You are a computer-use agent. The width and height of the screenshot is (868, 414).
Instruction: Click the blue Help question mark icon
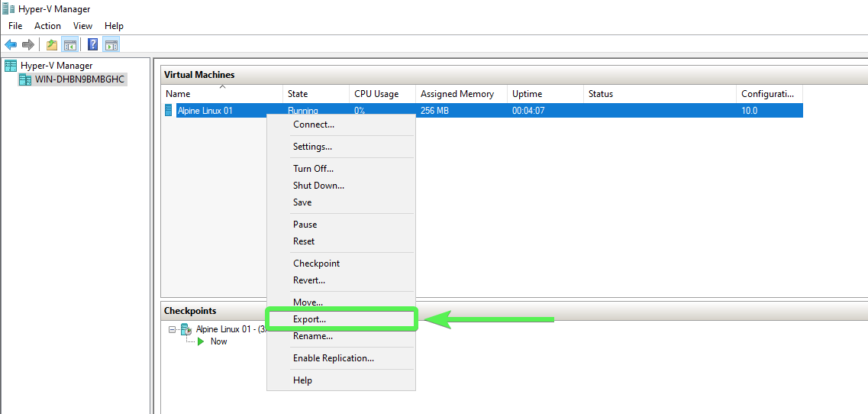pos(93,44)
